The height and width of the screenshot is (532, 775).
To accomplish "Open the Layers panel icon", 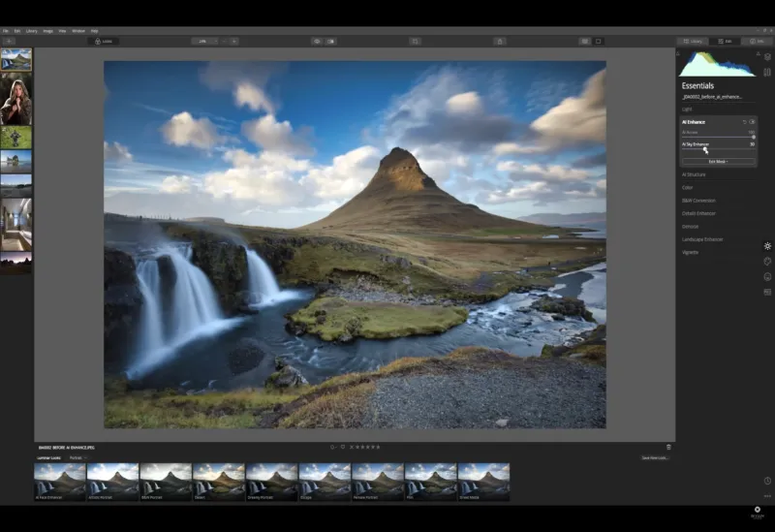I will (767, 57).
